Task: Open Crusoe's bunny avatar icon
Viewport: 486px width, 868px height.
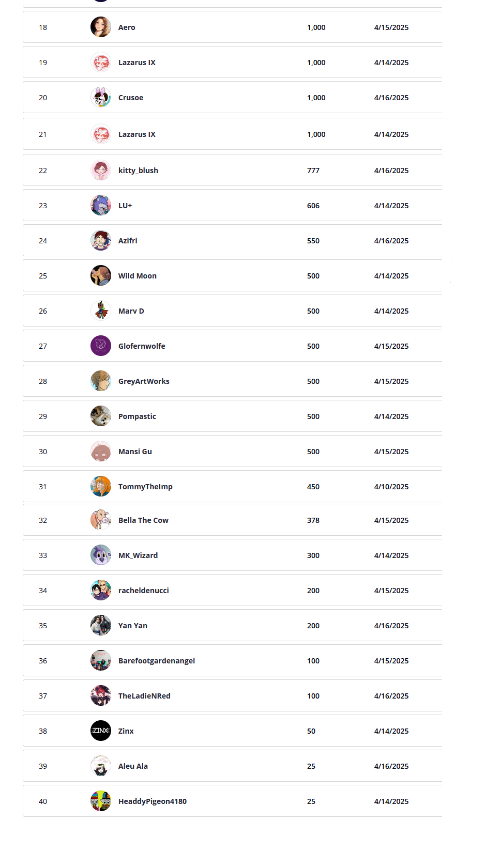Action: [x=101, y=98]
